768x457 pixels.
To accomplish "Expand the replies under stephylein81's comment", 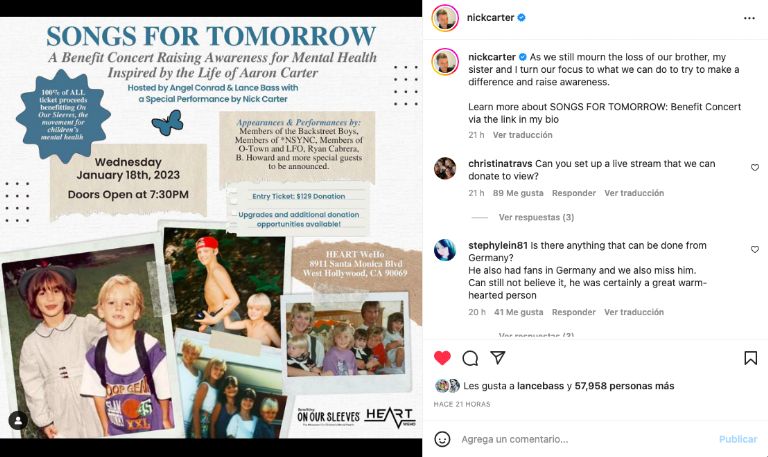I will point(536,336).
